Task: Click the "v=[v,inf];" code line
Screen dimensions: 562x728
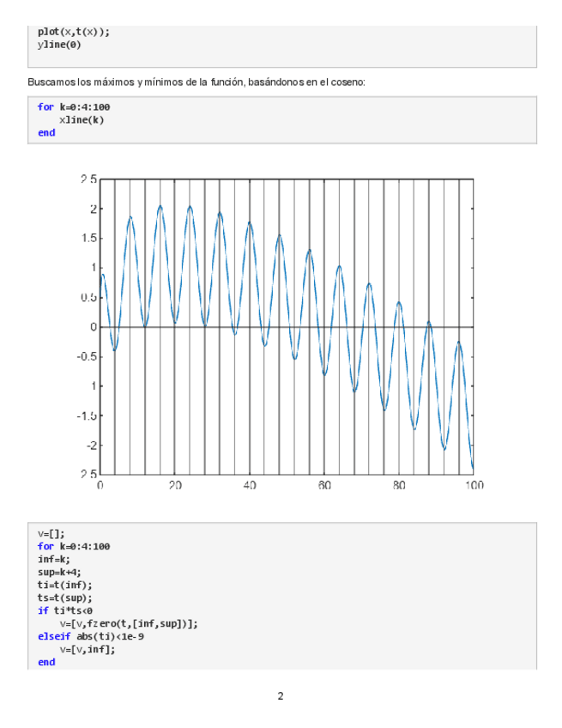Action: pos(88,650)
